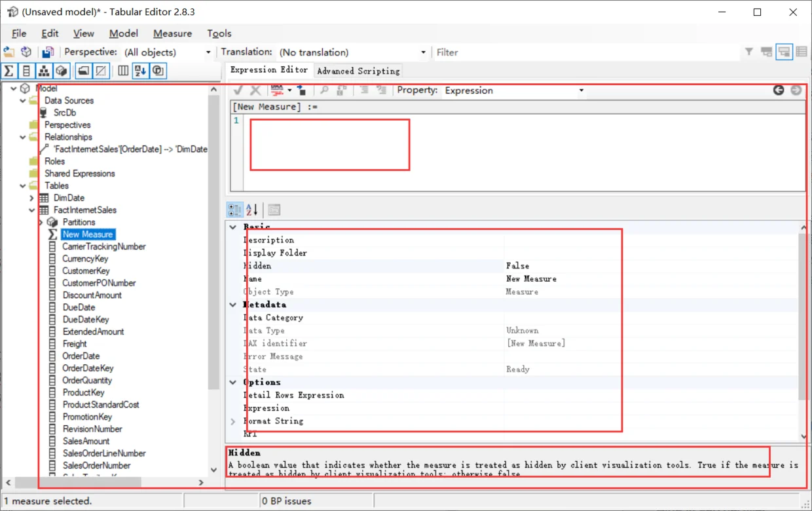Click the highlighted tree view icon next to Filter
The width and height of the screenshot is (812, 511).
point(784,52)
